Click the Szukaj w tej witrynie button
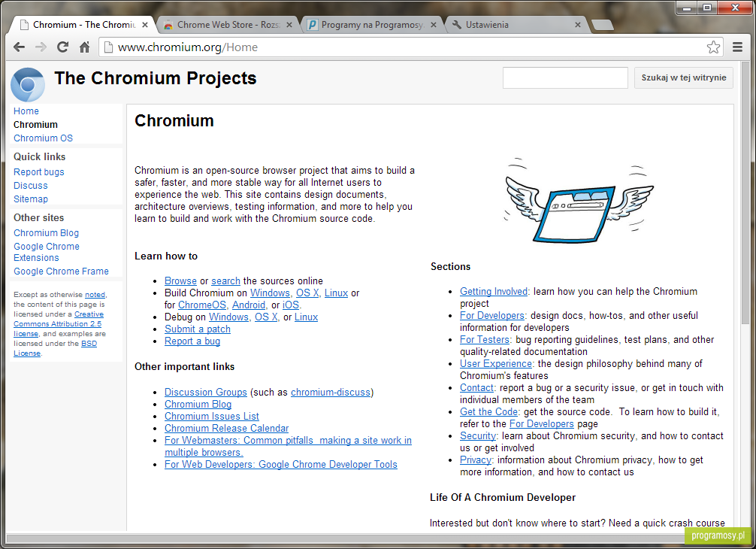The image size is (756, 549). [x=684, y=77]
